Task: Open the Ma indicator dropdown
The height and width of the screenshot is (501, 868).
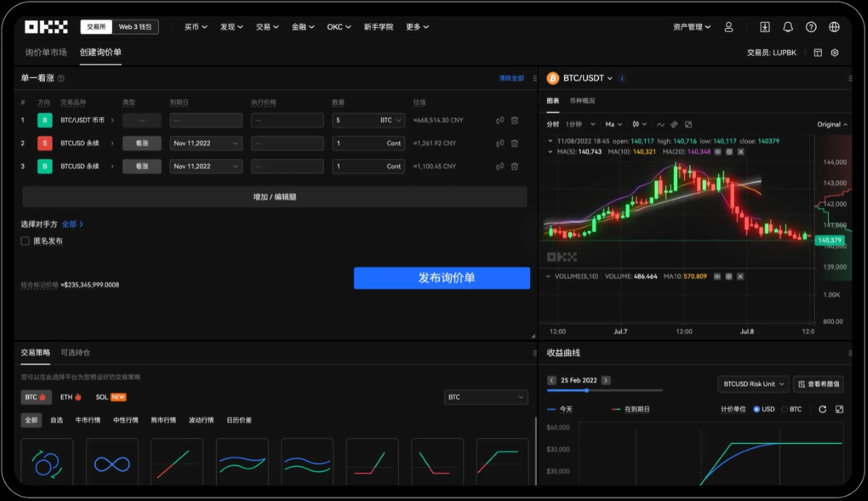Action: [x=614, y=124]
